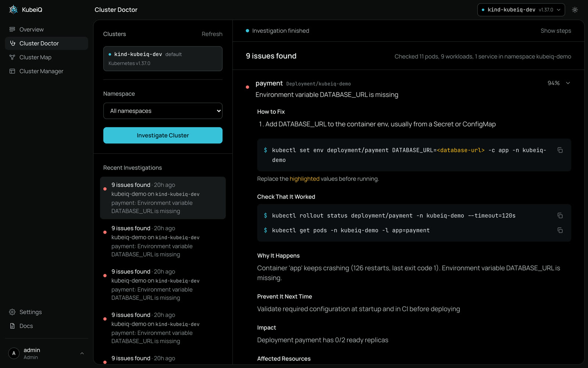588x368 pixels.
Task: Refresh the clusters list
Action: coord(212,34)
